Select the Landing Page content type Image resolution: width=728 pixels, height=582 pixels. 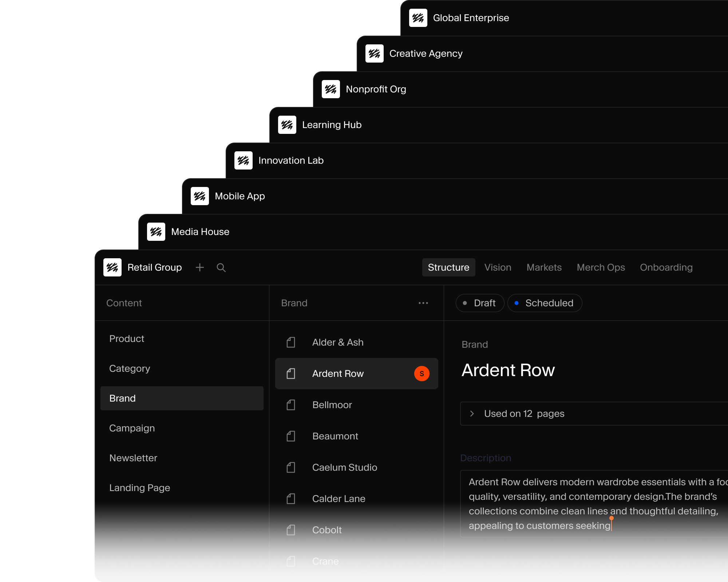140,488
